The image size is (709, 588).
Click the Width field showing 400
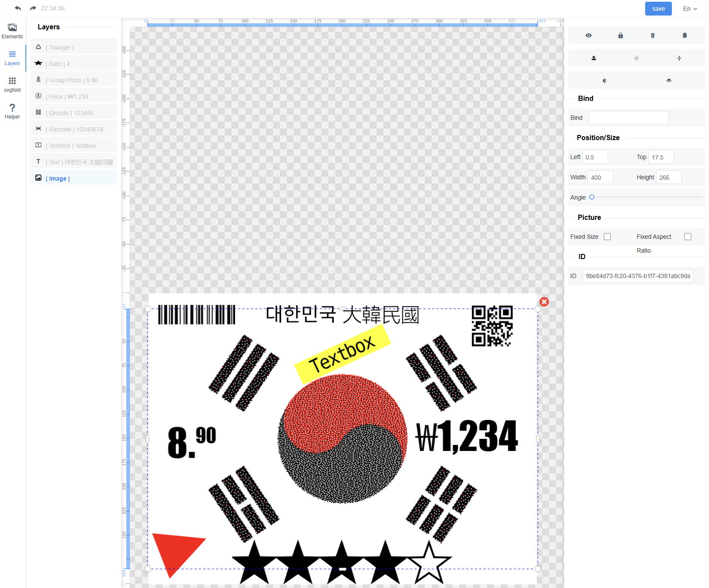click(600, 178)
